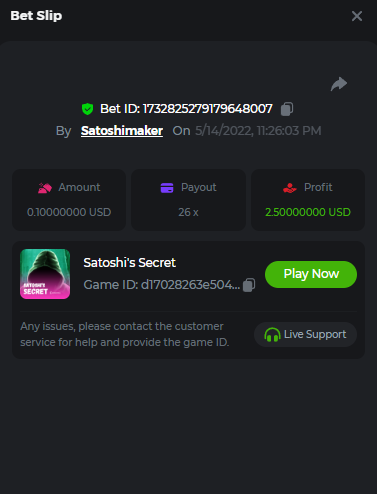Click the pink Amount icon
377x494 pixels.
pos(45,188)
